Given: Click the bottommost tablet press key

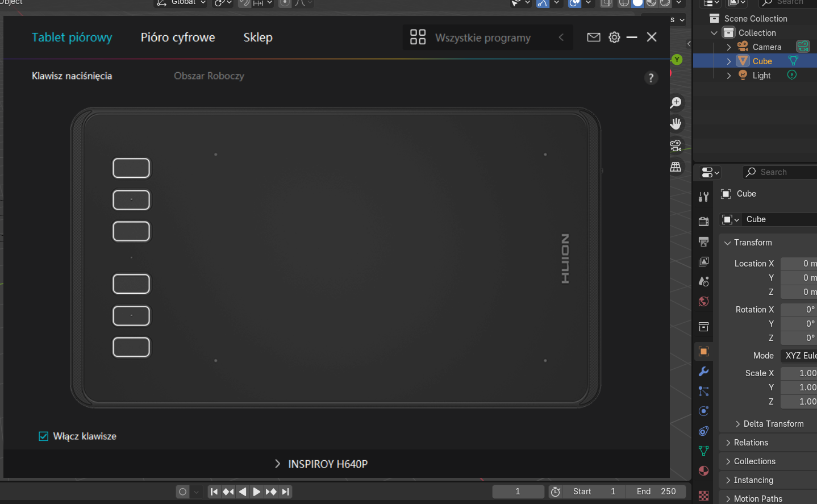Looking at the screenshot, I should pyautogui.click(x=131, y=347).
